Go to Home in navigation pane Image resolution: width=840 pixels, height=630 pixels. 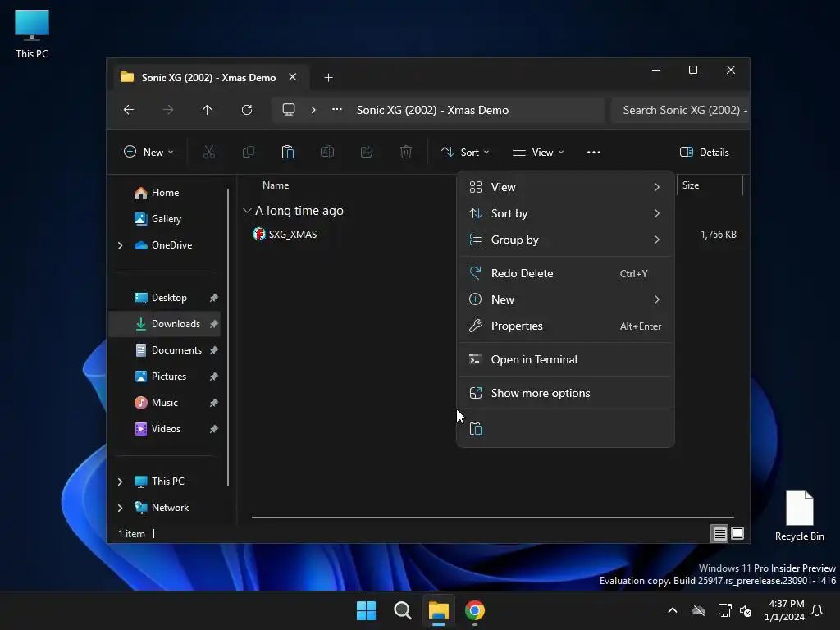click(x=165, y=193)
